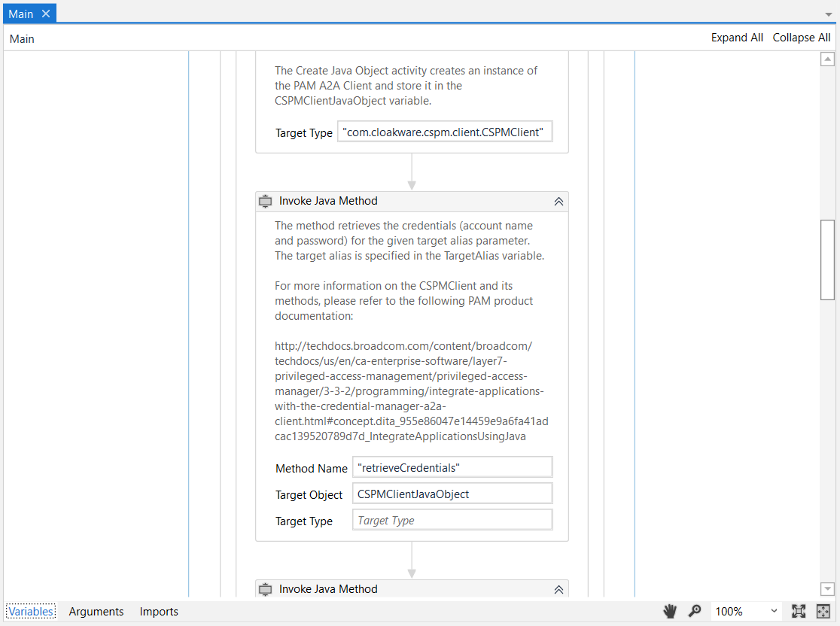This screenshot has height=626, width=840.
Task: Open the Imports panel
Action: coord(158,612)
